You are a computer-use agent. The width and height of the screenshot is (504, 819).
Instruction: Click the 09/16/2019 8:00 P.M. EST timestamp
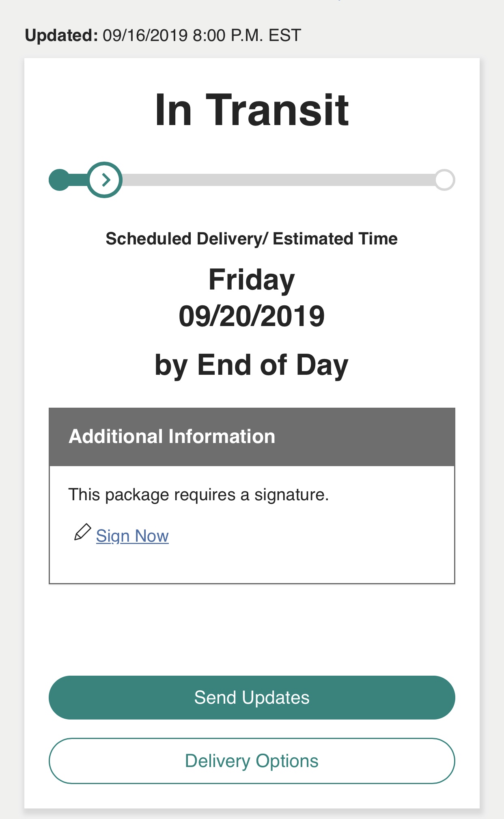click(202, 35)
